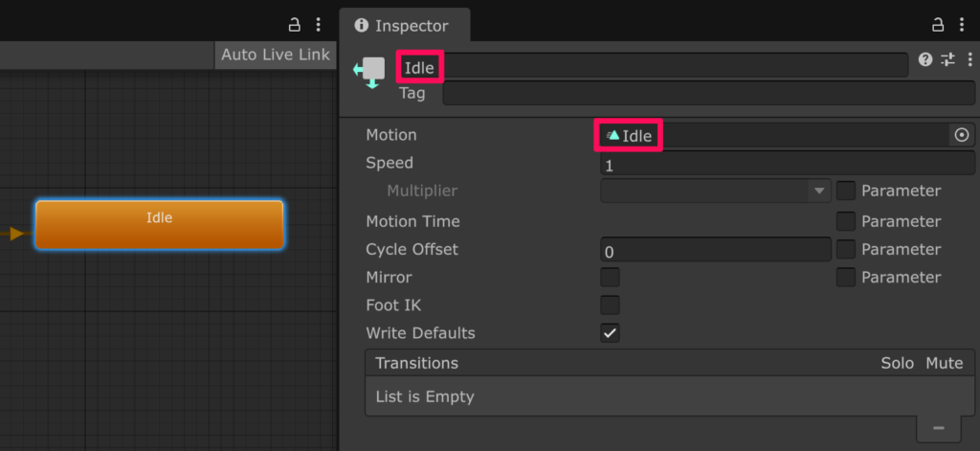
Task: Select the orange Idle state node
Action: click(159, 225)
